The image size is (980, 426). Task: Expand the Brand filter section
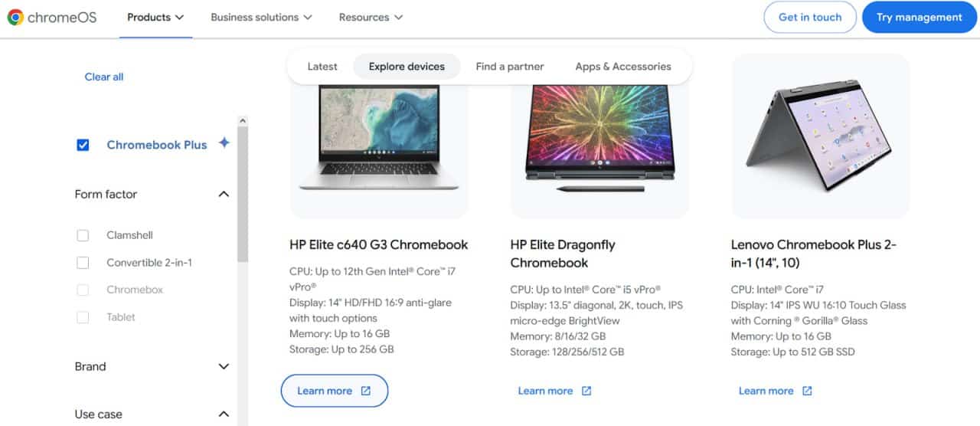[x=224, y=367]
